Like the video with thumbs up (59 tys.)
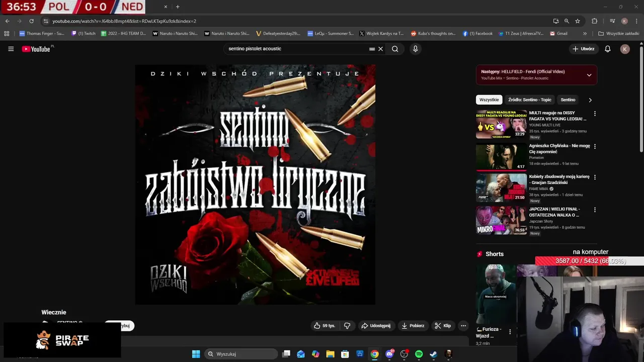This screenshot has height=362, width=644. coord(325,326)
